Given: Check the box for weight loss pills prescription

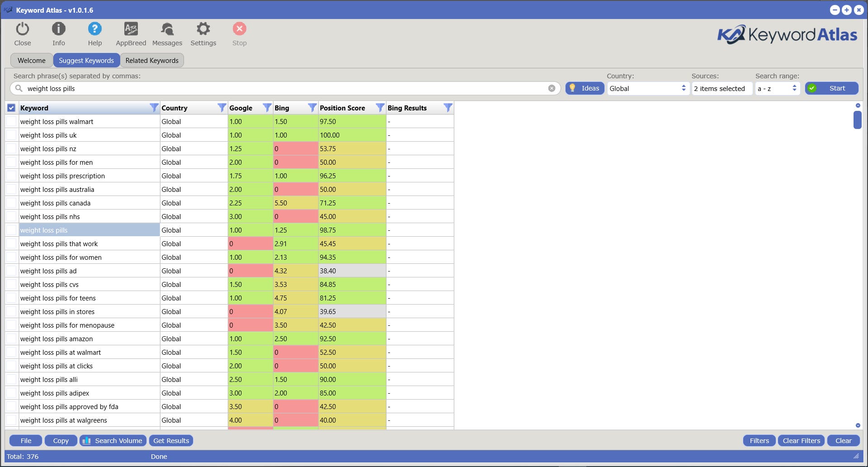Looking at the screenshot, I should pos(11,176).
